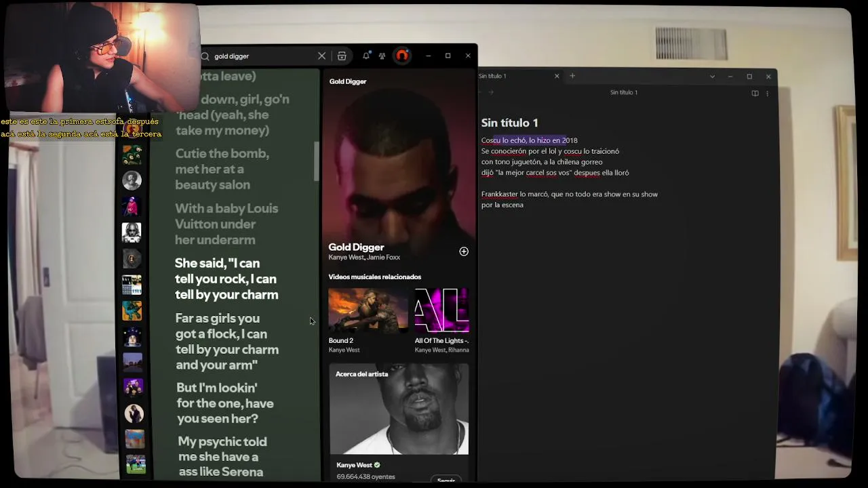Viewport: 868px width, 488px height.
Task: Open a new tab in the notes window
Action: pyautogui.click(x=572, y=76)
